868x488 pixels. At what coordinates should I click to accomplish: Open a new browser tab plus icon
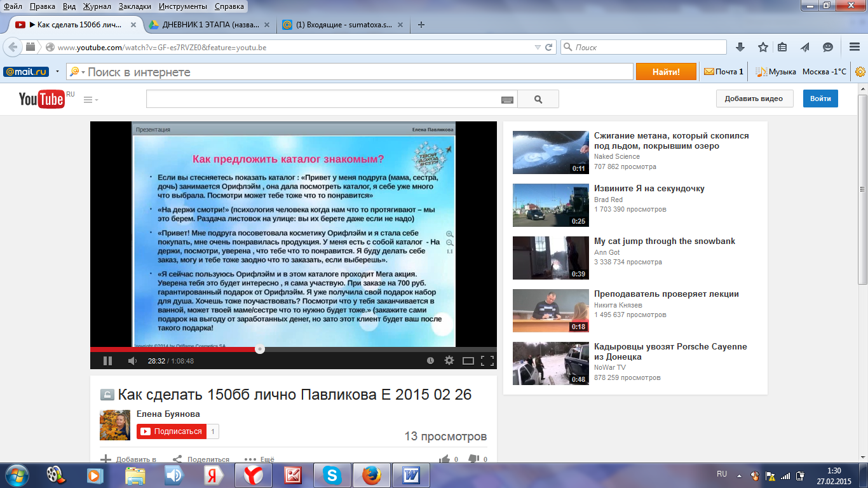(421, 25)
